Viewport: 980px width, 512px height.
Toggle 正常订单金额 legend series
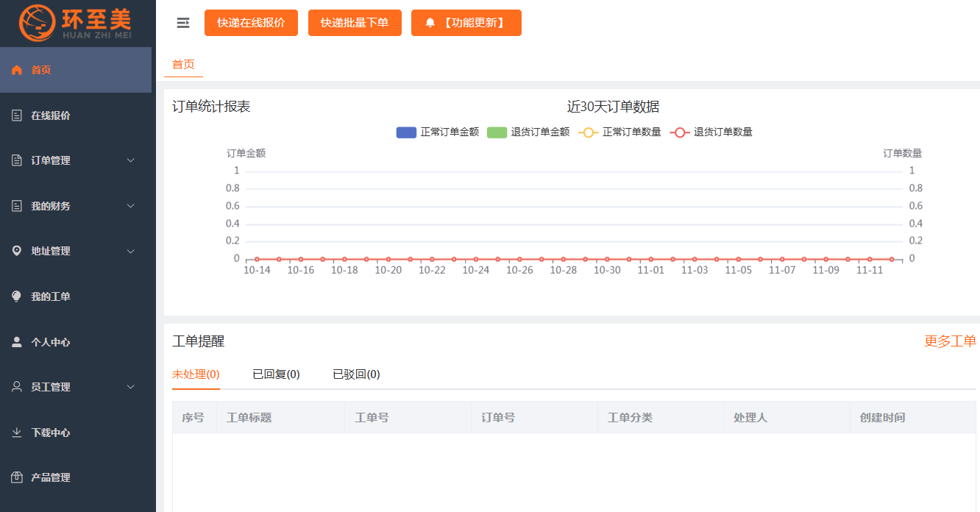[438, 132]
